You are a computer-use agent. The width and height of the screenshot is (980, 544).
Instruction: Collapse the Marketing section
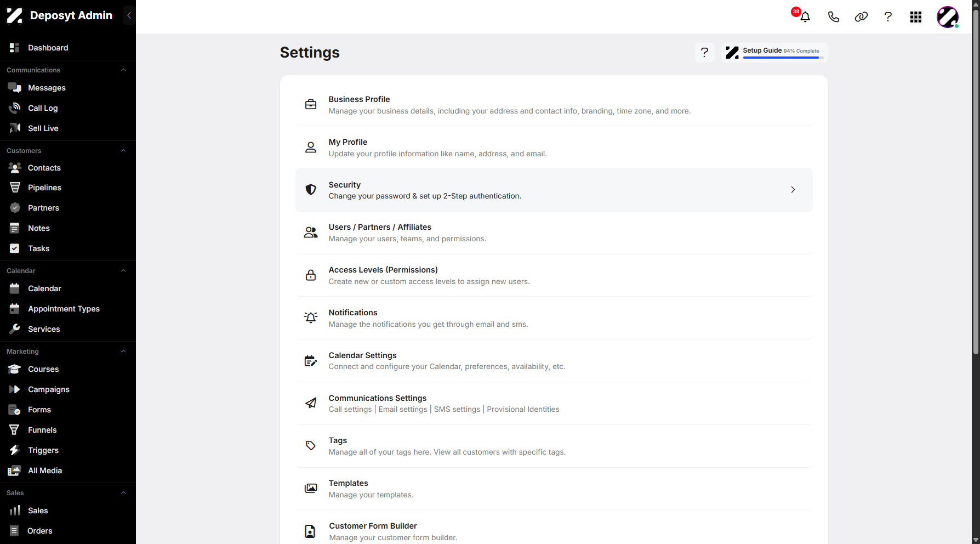tap(123, 352)
